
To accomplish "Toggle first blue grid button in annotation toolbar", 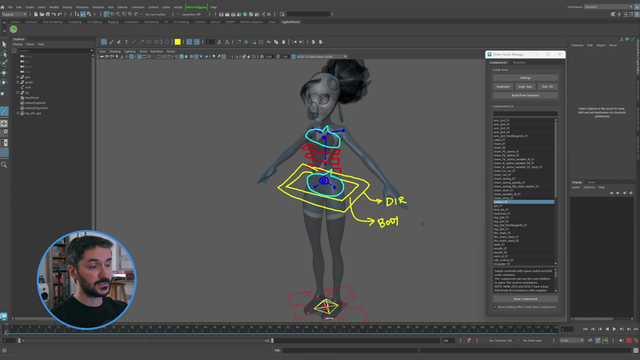I will 189,42.
